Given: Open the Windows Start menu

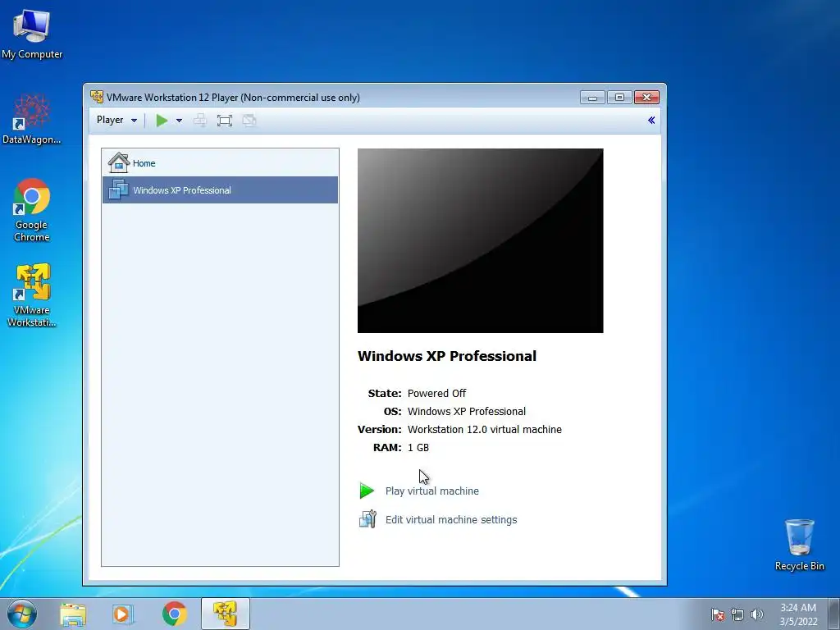Looking at the screenshot, I should [22, 614].
